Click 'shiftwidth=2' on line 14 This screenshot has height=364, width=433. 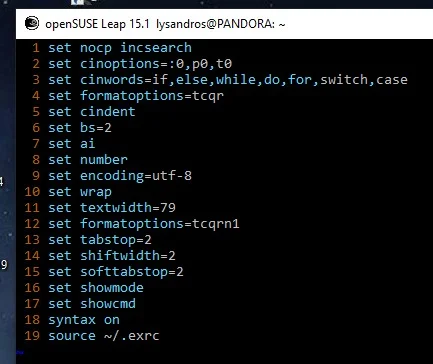point(128,256)
